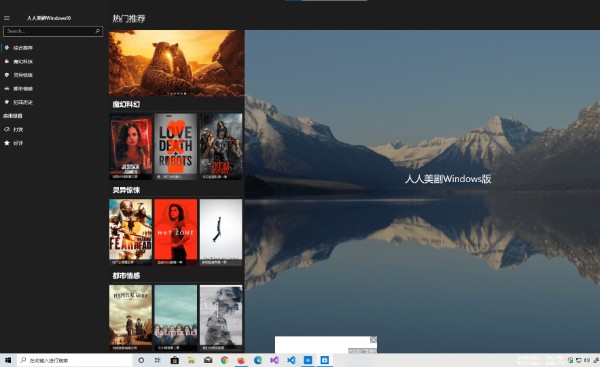Image resolution: width=600 pixels, height=367 pixels.
Task: Open the Fear the Walking Dead poster
Action: (130, 232)
